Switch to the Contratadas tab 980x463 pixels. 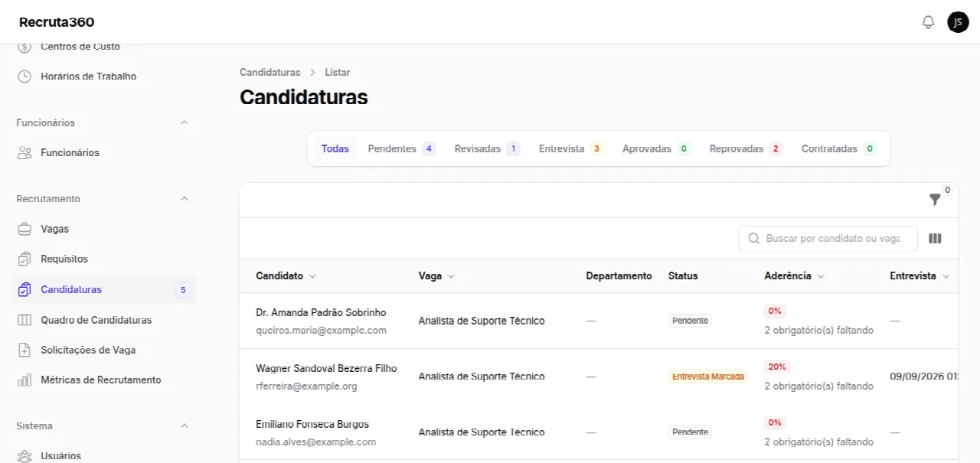point(838,148)
